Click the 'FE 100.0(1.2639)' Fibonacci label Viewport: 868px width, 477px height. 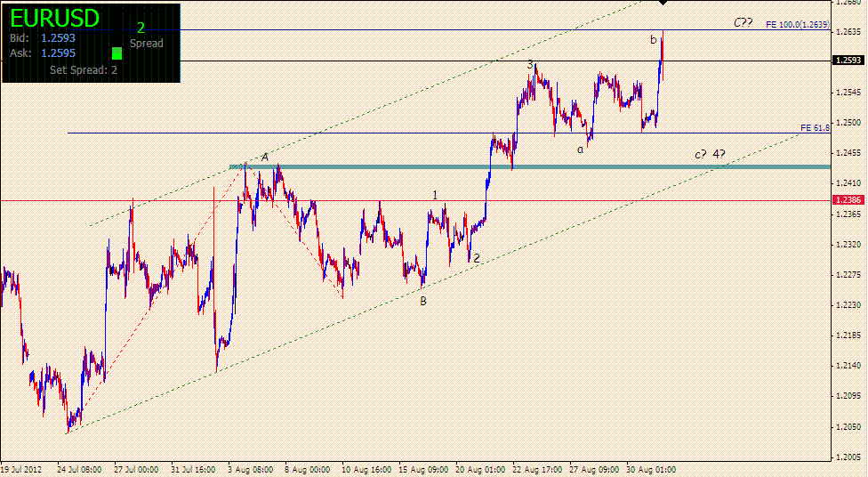[798, 24]
